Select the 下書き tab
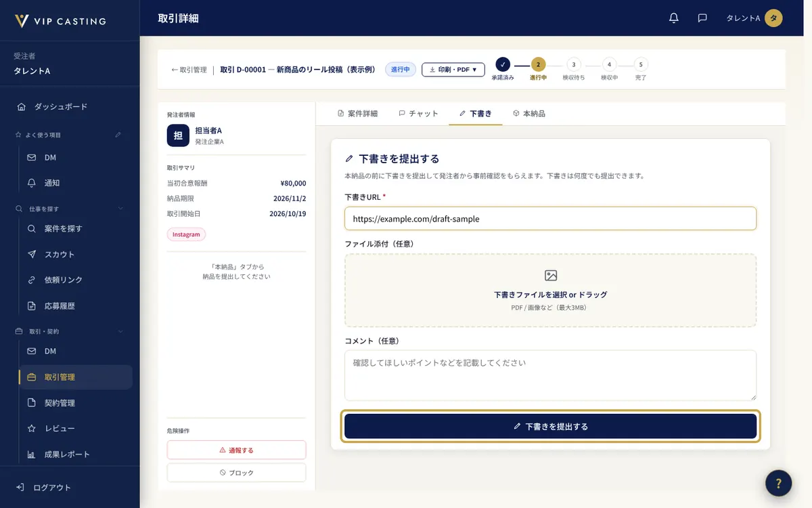Image resolution: width=812 pixels, height=508 pixels. [x=475, y=114]
